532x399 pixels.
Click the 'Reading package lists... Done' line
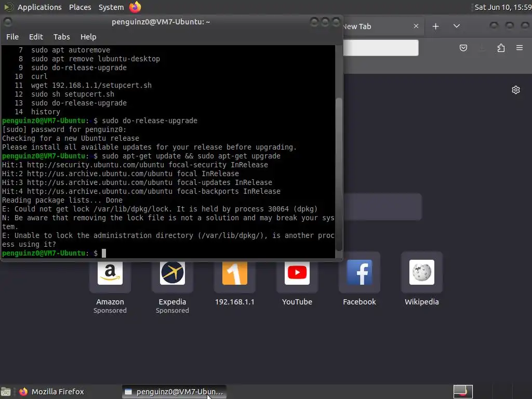(62, 200)
